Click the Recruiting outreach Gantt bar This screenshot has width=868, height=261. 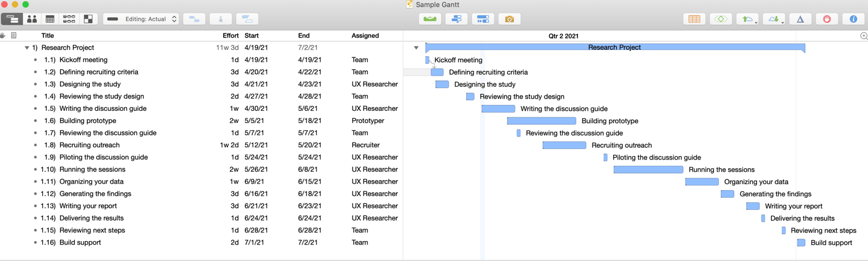[564, 145]
